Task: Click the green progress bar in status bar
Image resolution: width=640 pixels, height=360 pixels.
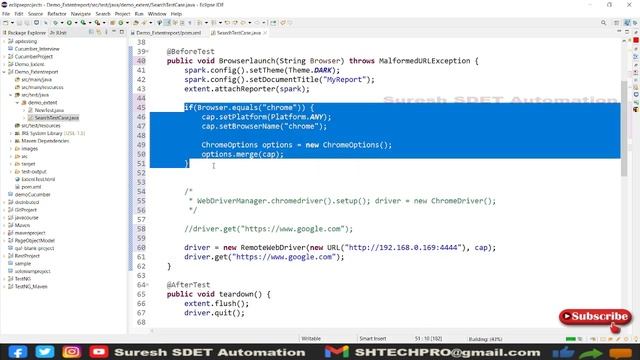Action: click(571, 339)
